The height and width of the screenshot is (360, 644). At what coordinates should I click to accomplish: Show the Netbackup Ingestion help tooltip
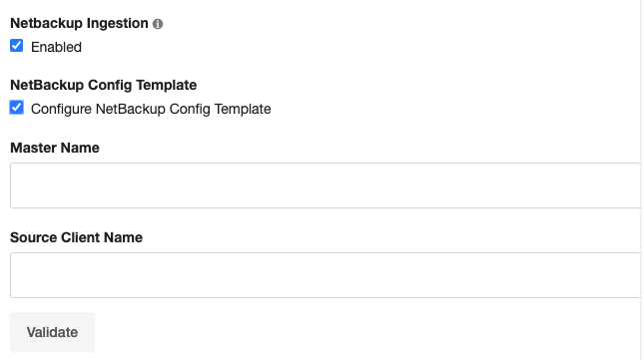(x=158, y=24)
